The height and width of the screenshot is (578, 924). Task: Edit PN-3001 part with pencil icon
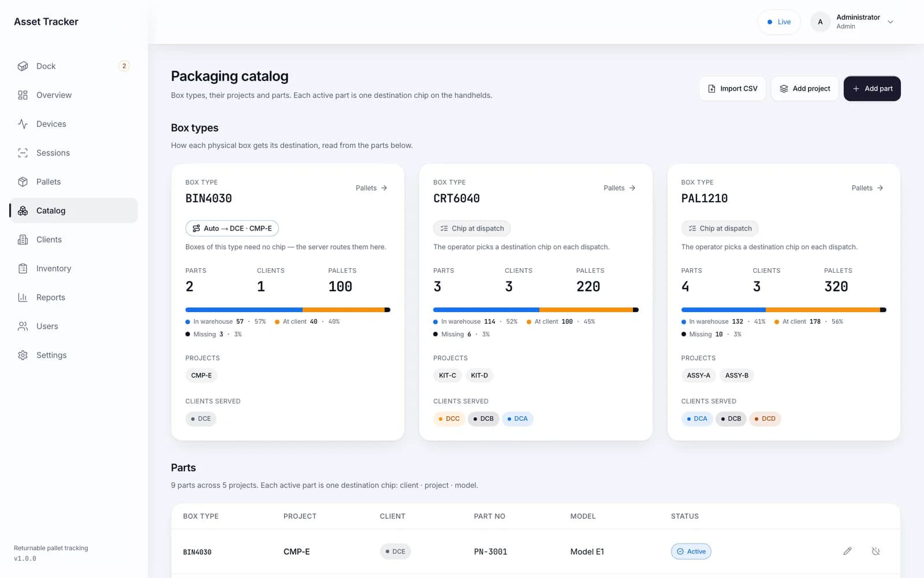click(847, 551)
